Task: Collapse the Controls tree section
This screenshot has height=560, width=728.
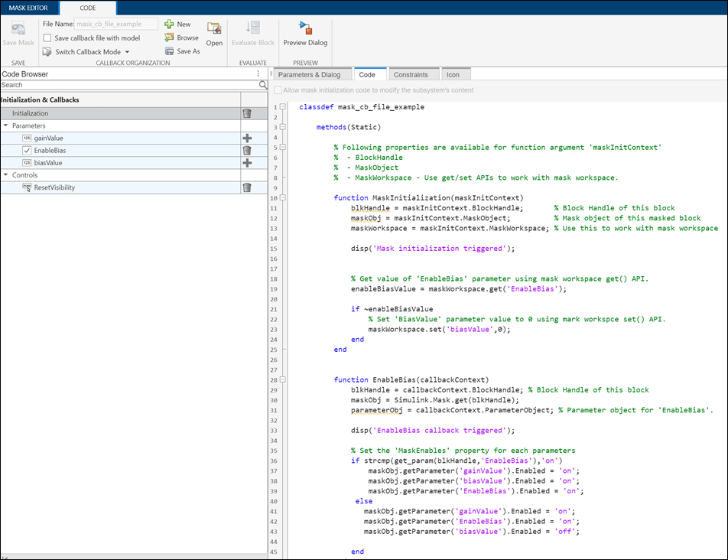Action: 6,175
